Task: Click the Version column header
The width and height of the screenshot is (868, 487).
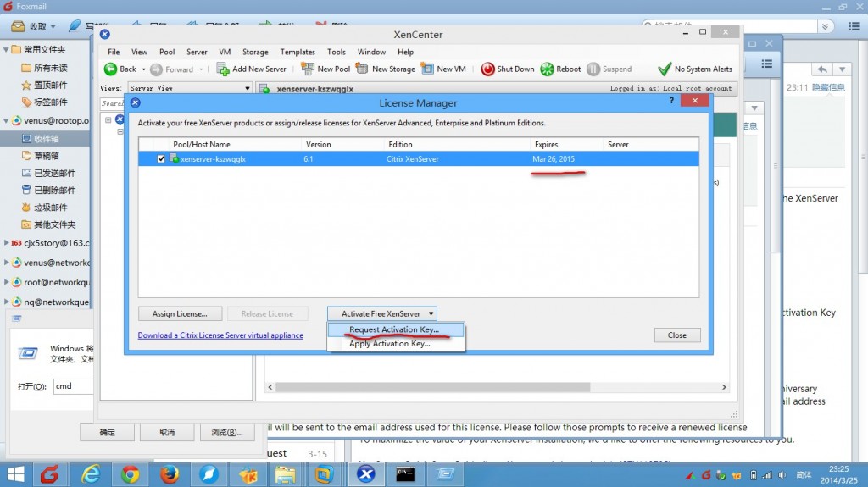Action: click(343, 145)
